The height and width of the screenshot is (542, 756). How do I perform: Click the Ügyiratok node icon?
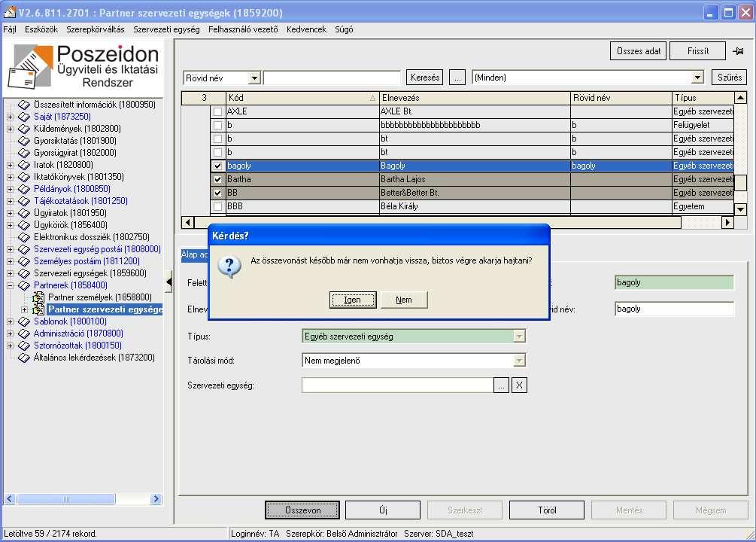tap(23, 213)
